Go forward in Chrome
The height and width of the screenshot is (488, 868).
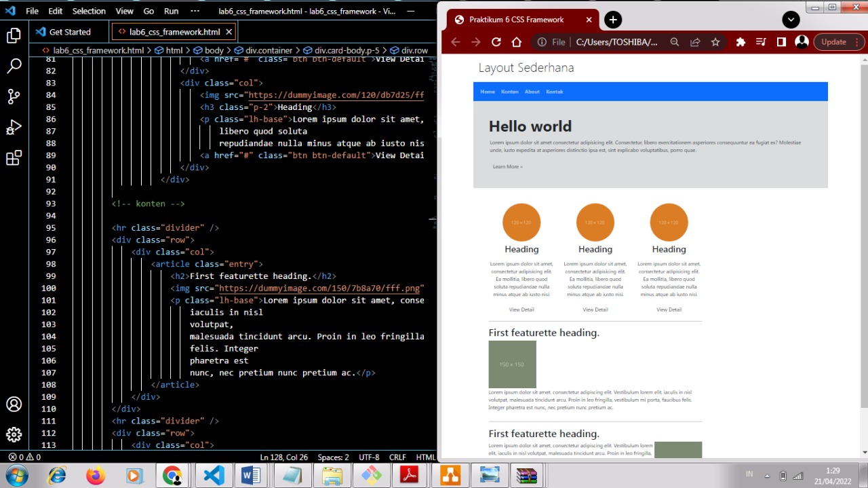coord(476,42)
